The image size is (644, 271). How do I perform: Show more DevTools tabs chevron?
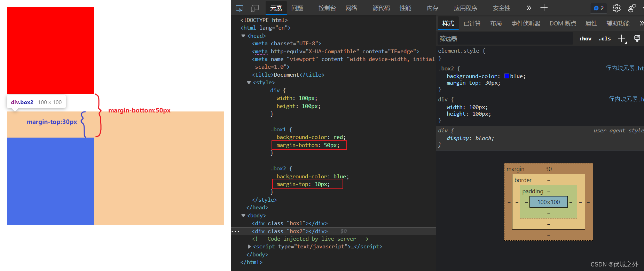[529, 8]
